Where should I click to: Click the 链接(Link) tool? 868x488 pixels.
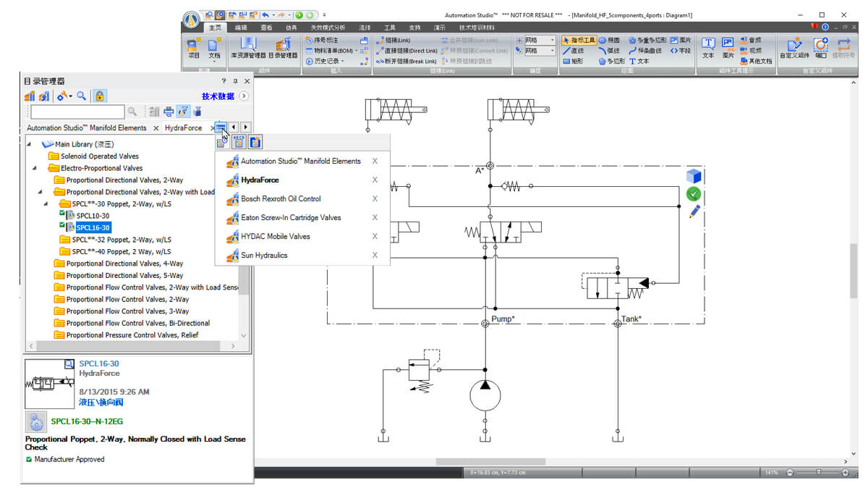[x=393, y=41]
